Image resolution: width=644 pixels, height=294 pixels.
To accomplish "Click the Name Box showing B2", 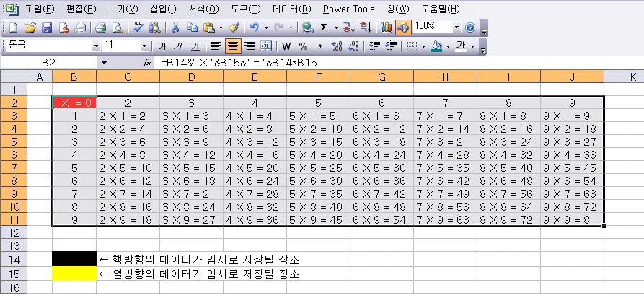I will [x=48, y=63].
